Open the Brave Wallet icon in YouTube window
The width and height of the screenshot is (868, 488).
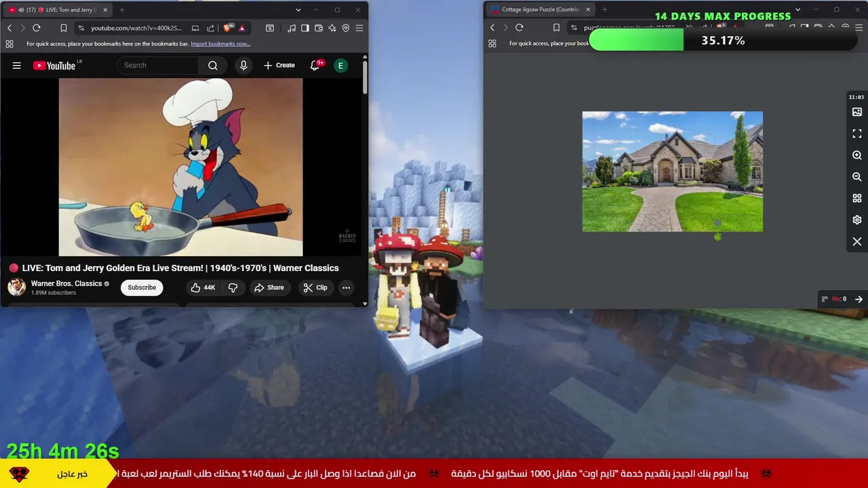tap(319, 28)
